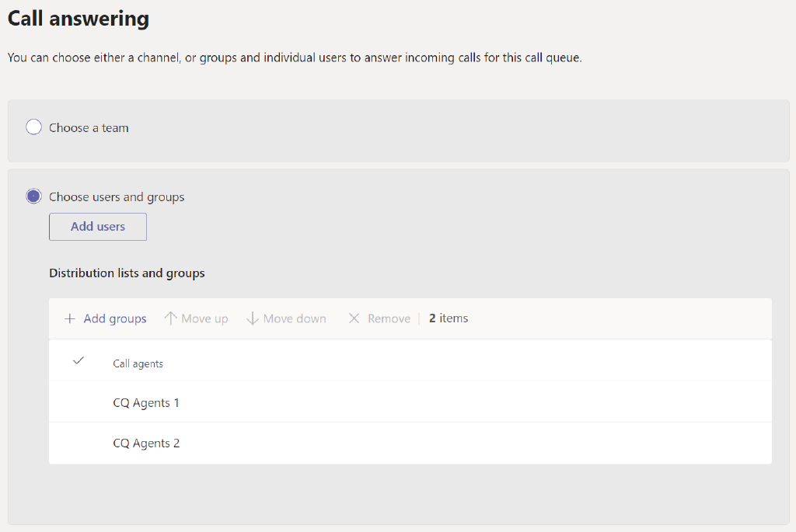Screen dimensions: 796x532
Task: Open the Add users dialog
Action: pyautogui.click(x=97, y=226)
